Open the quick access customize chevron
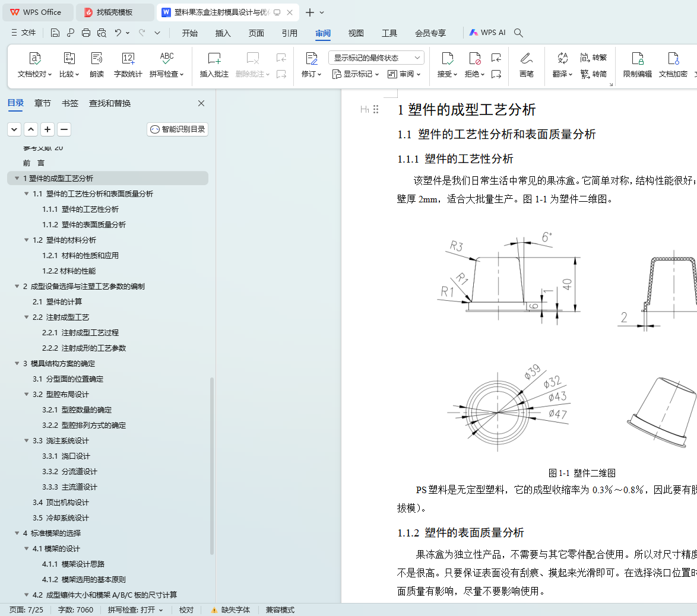Viewport: 697px width, 616px height. 157,33
